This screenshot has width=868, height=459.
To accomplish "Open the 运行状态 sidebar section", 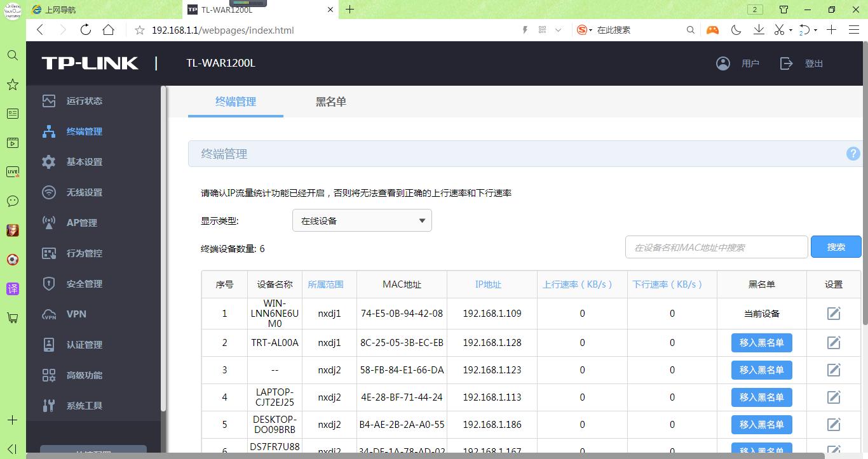I will tap(83, 100).
